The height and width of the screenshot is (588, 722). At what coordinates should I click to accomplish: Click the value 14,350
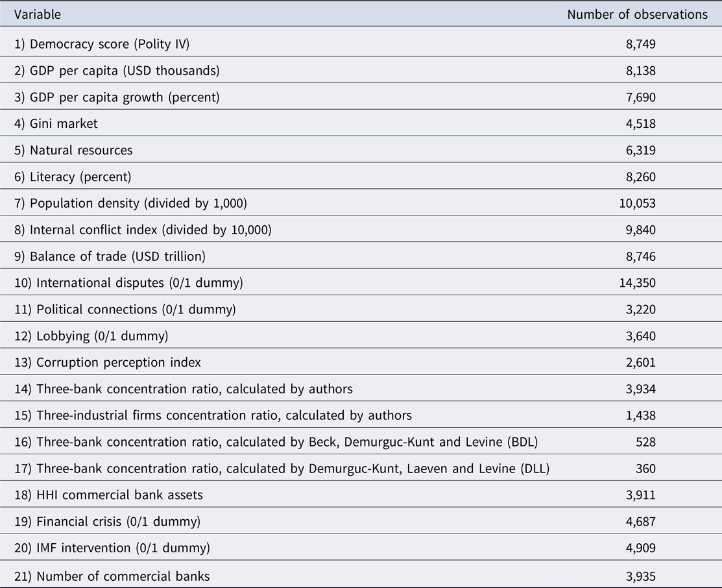click(637, 283)
